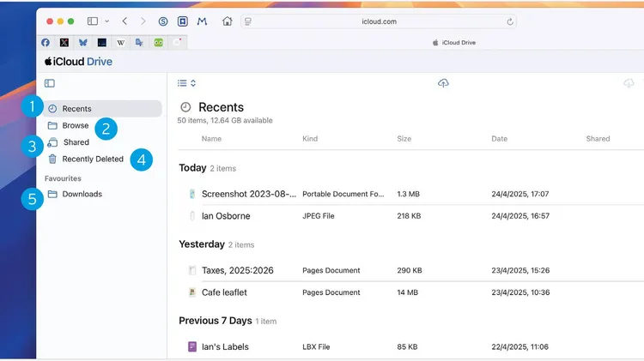644x361 pixels.
Task: Click the 218 KB size cell
Action: click(x=409, y=216)
